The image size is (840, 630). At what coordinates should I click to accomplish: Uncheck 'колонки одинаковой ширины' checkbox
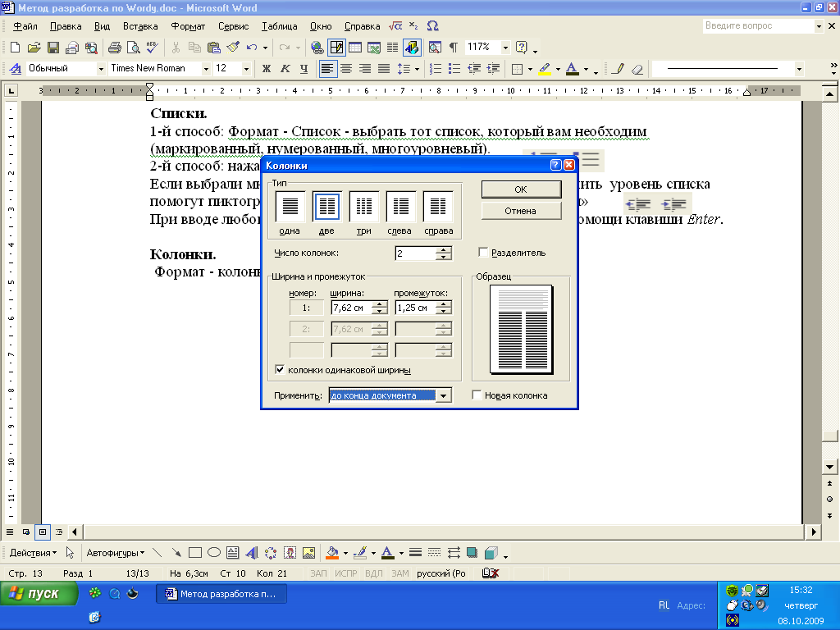(280, 370)
